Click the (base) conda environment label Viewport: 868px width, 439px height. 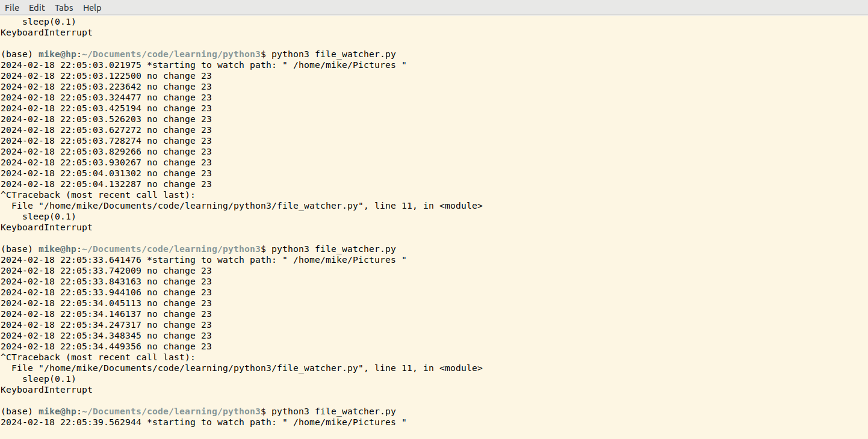point(16,411)
